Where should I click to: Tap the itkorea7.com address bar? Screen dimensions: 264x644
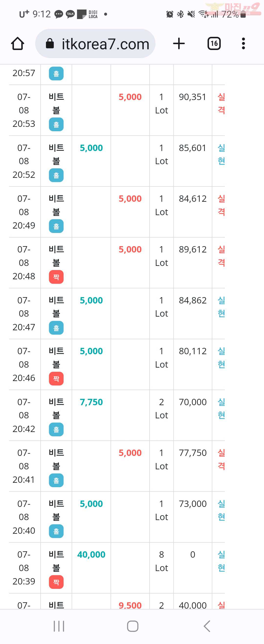[95, 43]
